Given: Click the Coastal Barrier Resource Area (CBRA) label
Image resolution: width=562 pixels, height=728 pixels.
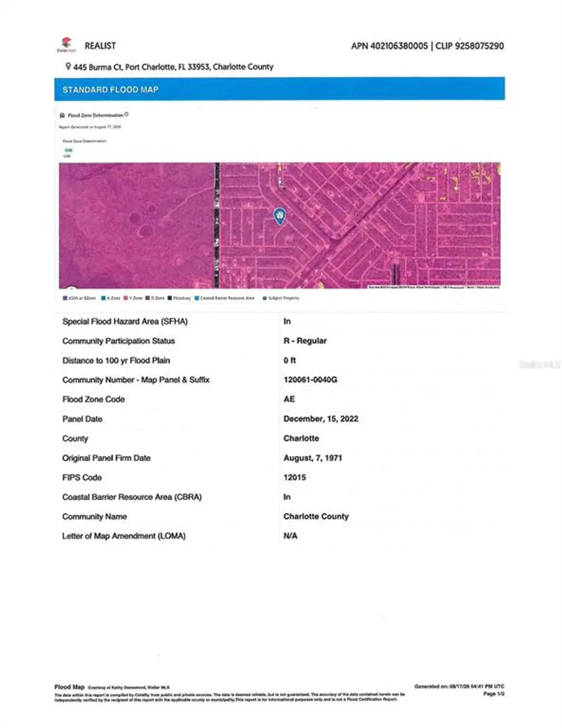Looking at the screenshot, I should click(x=132, y=497).
